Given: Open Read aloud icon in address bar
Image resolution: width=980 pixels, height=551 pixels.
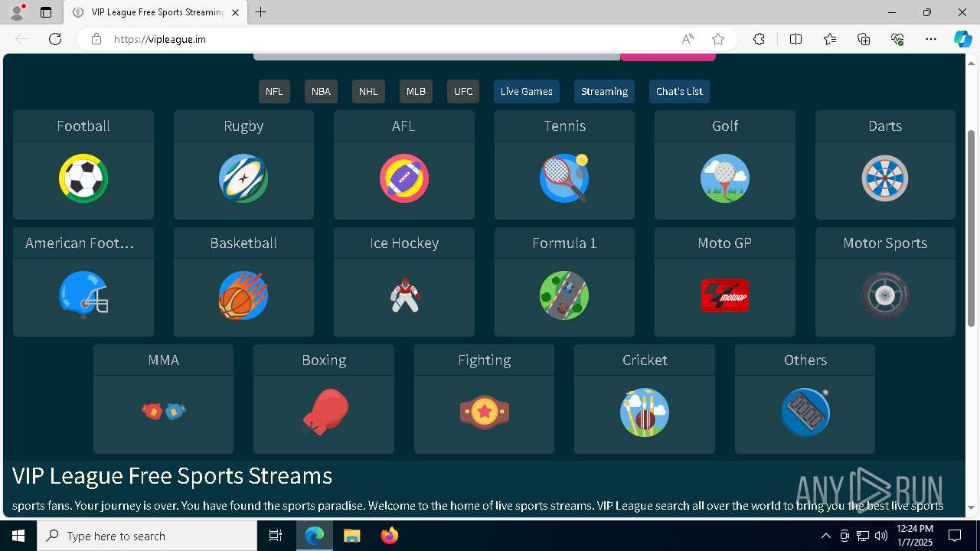Looking at the screenshot, I should [x=688, y=39].
